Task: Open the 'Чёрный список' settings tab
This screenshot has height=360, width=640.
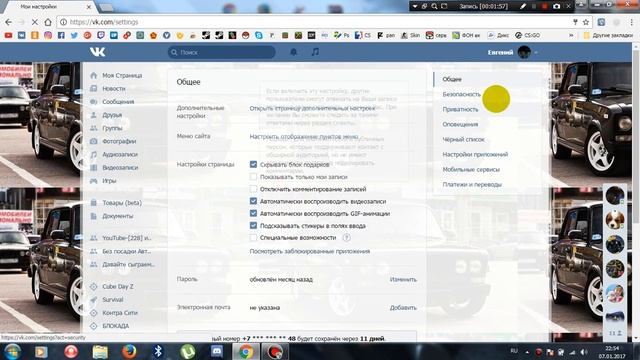Action: [x=463, y=140]
